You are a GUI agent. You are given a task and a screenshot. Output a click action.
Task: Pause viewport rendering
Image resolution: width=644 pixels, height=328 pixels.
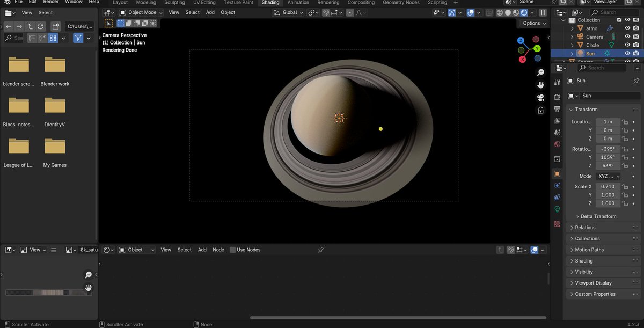click(x=543, y=12)
